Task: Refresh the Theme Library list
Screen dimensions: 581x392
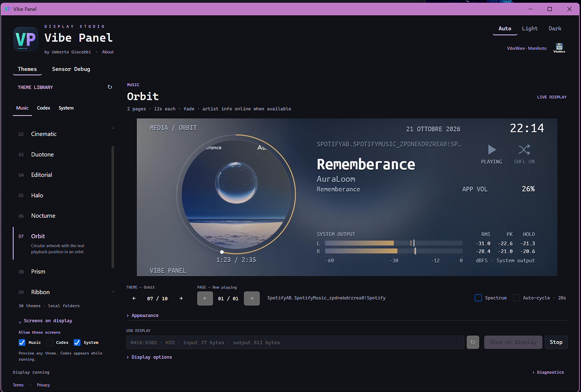Action: point(109,87)
